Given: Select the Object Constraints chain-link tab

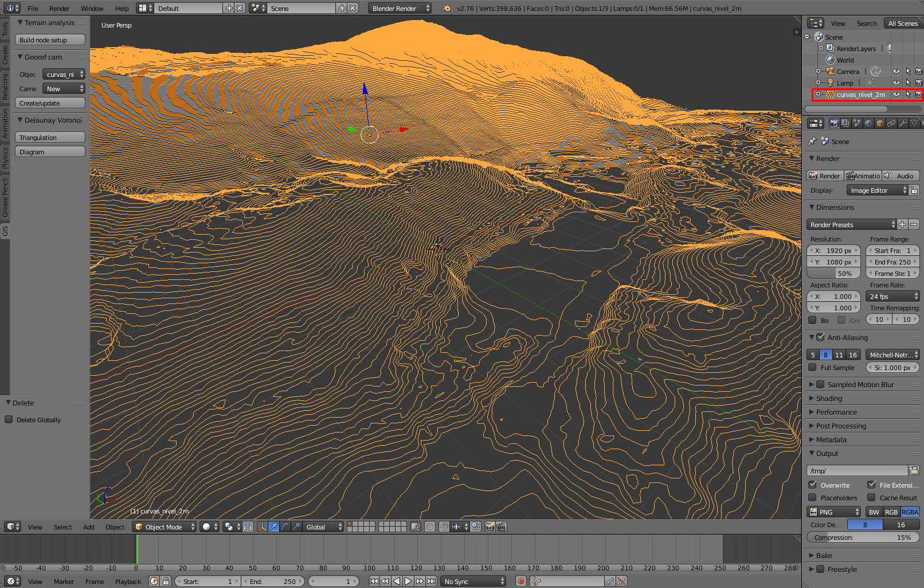Looking at the screenshot, I should click(891, 123).
